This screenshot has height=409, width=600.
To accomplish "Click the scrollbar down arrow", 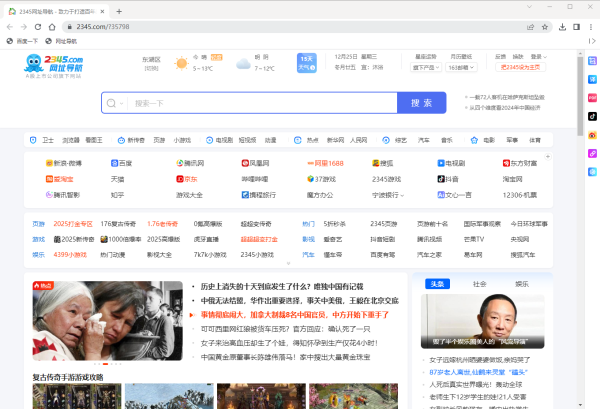I will tap(580, 405).
